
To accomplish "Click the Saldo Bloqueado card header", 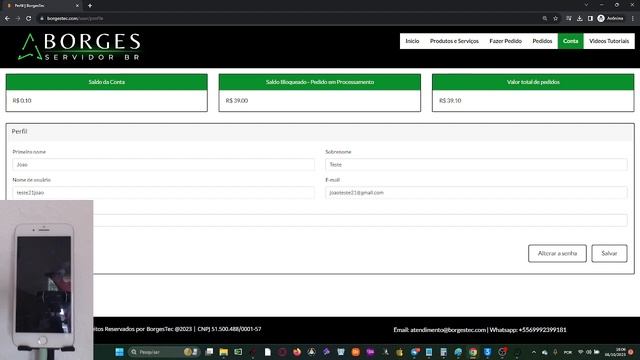I will [x=320, y=82].
